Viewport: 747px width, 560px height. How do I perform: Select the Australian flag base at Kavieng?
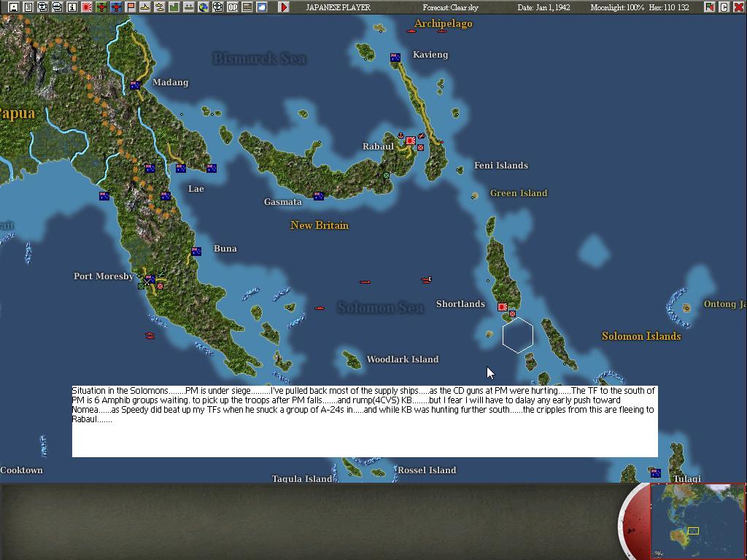point(395,58)
